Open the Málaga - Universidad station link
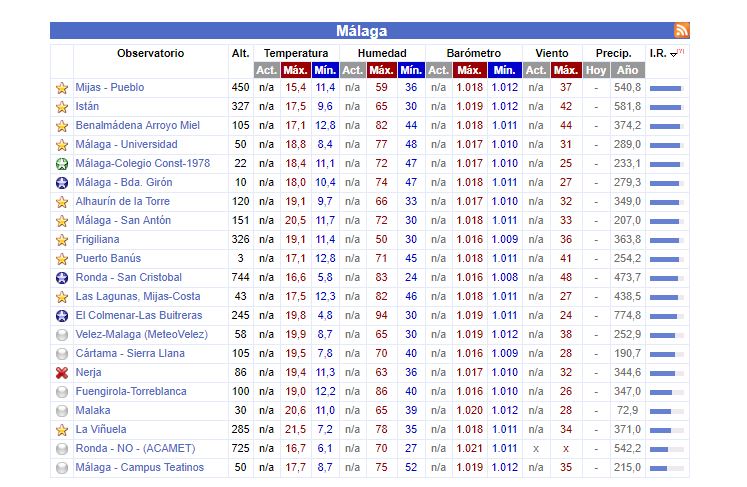Image resolution: width=747 pixels, height=487 pixels. click(126, 144)
